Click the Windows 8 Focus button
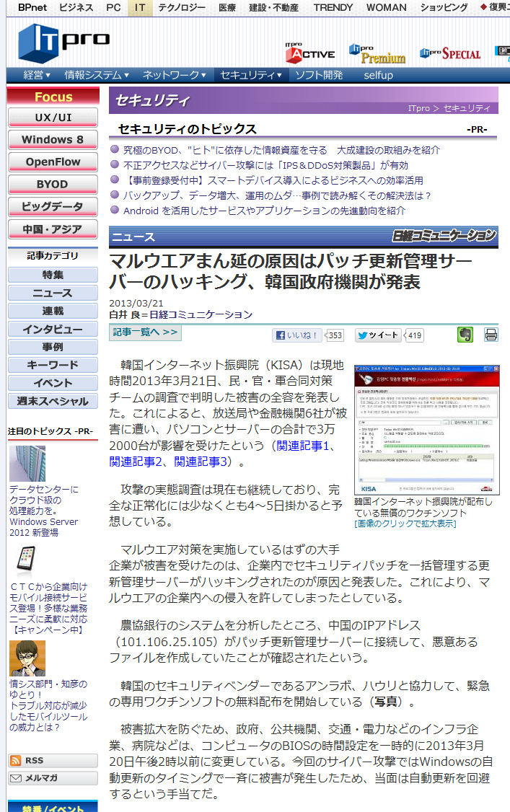Image resolution: width=510 pixels, height=812 pixels. (x=53, y=140)
